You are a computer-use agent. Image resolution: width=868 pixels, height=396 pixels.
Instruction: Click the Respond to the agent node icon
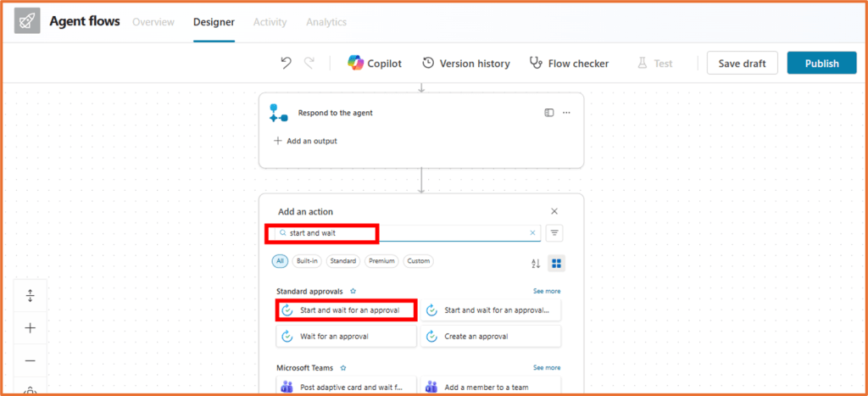pos(278,113)
